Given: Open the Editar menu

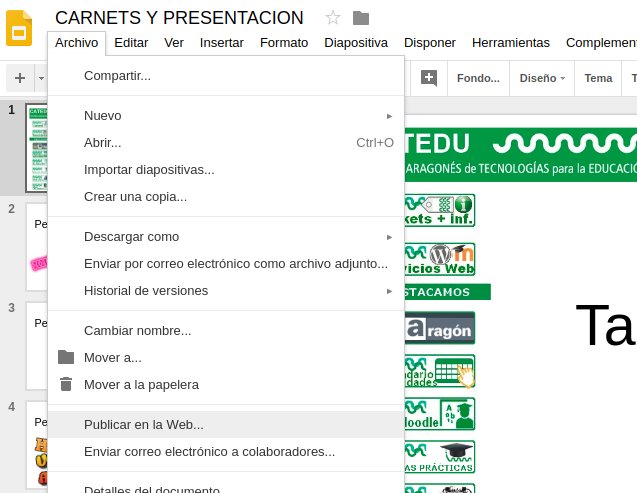Looking at the screenshot, I should pyautogui.click(x=131, y=43).
